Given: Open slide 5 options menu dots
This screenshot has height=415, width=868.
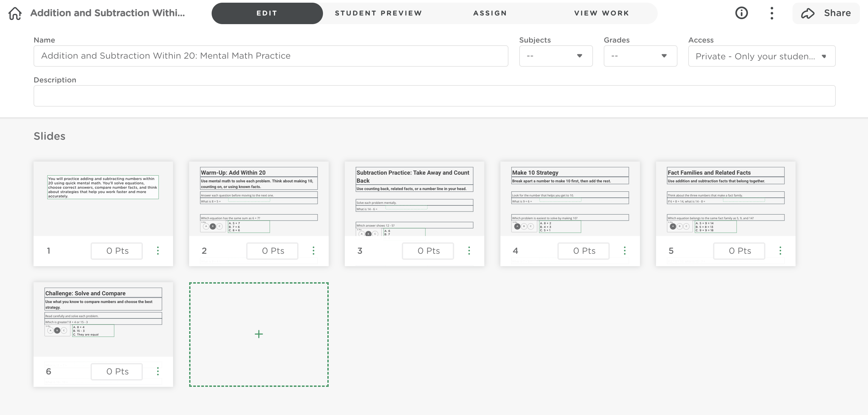Looking at the screenshot, I should pyautogui.click(x=780, y=251).
